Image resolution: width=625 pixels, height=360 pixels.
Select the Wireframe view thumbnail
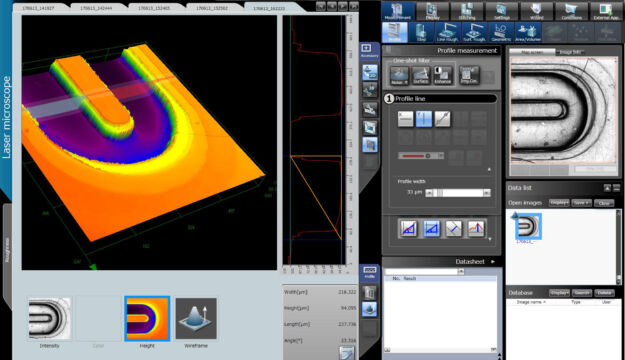coord(196,319)
